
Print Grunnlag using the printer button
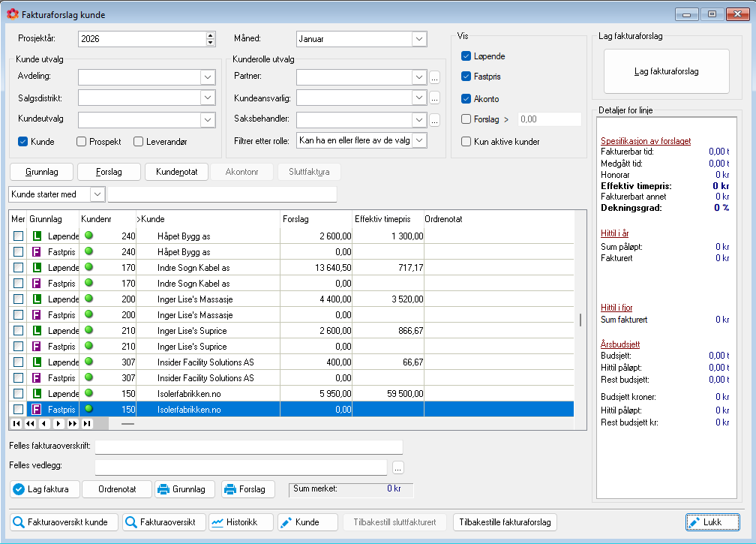[184, 489]
